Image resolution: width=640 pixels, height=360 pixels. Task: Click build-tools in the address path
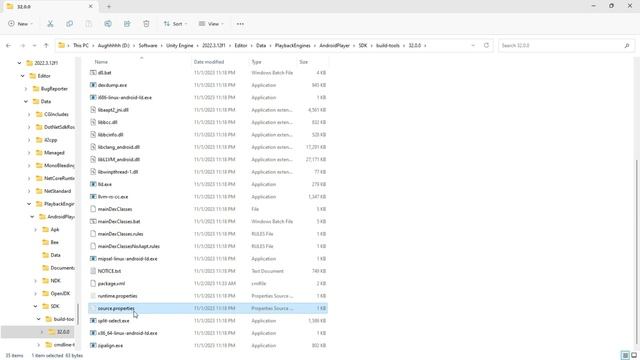(388, 45)
